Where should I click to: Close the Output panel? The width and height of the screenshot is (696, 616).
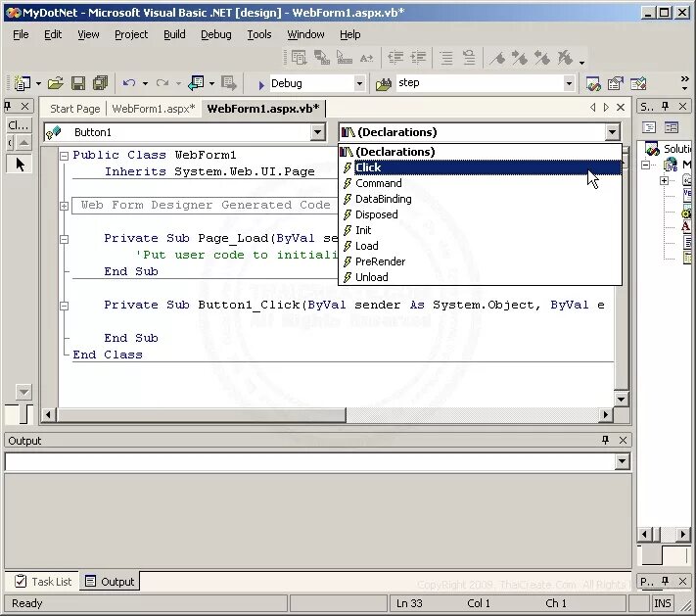pyautogui.click(x=623, y=440)
